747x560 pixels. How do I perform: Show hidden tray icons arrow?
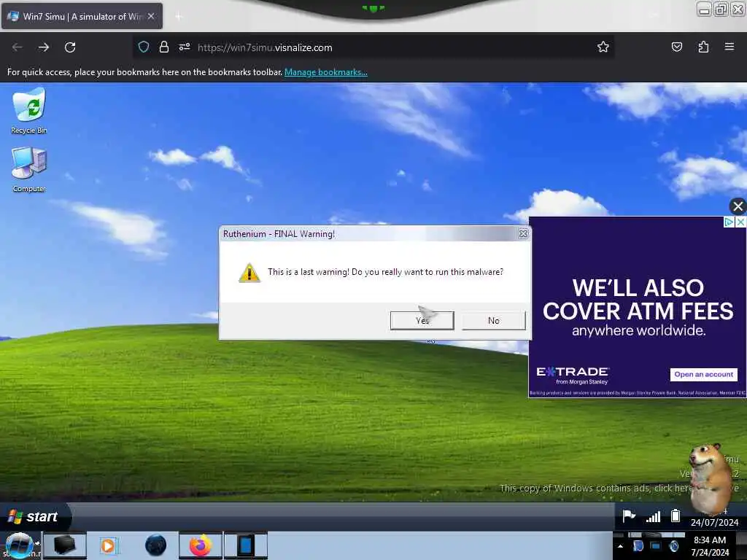tap(620, 546)
